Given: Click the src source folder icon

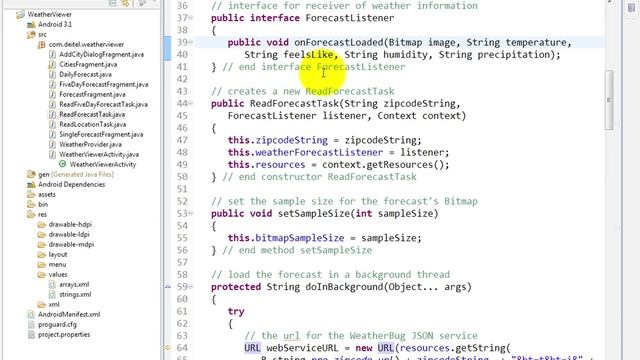Looking at the screenshot, I should [31, 35].
